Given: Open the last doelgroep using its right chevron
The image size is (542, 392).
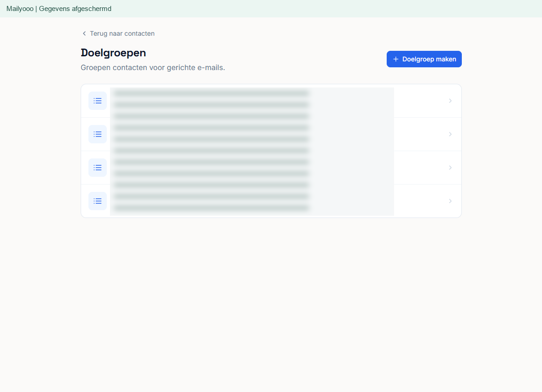Looking at the screenshot, I should click(x=450, y=201).
